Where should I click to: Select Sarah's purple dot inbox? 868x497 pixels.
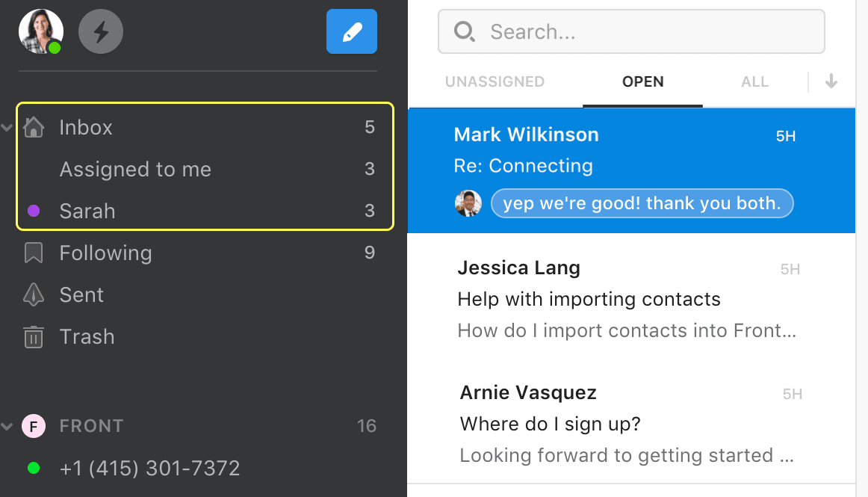(x=205, y=211)
